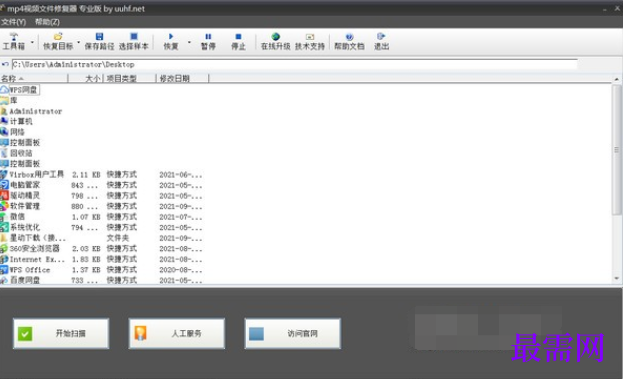The width and height of the screenshot is (623, 379).
Task: Sort by the 名称 column header
Action: [x=34, y=79]
